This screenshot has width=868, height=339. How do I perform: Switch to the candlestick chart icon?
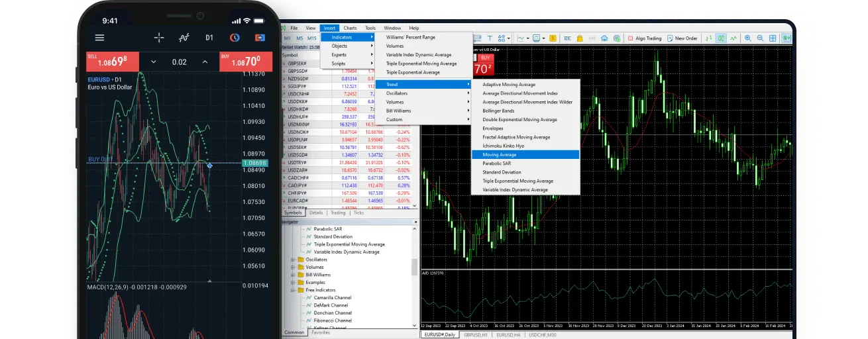tap(721, 38)
